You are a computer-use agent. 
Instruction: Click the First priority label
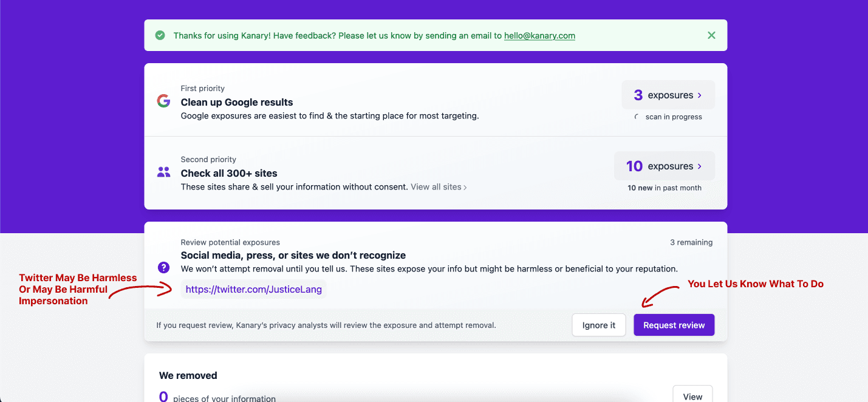203,88
